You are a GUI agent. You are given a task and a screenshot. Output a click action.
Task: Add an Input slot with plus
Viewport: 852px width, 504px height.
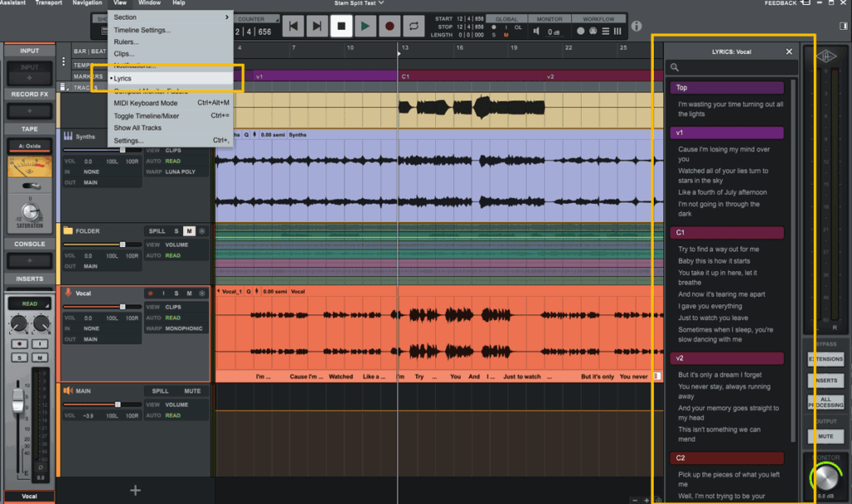(29, 77)
